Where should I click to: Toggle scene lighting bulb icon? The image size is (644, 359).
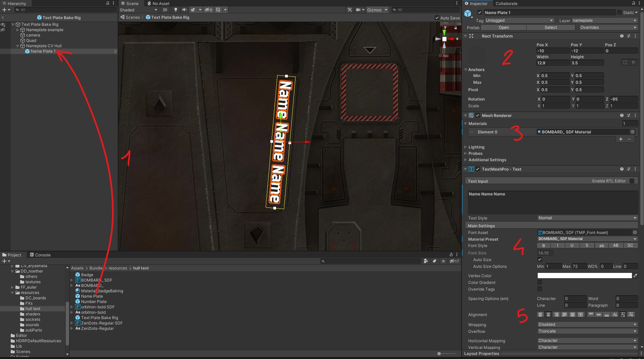click(175, 10)
